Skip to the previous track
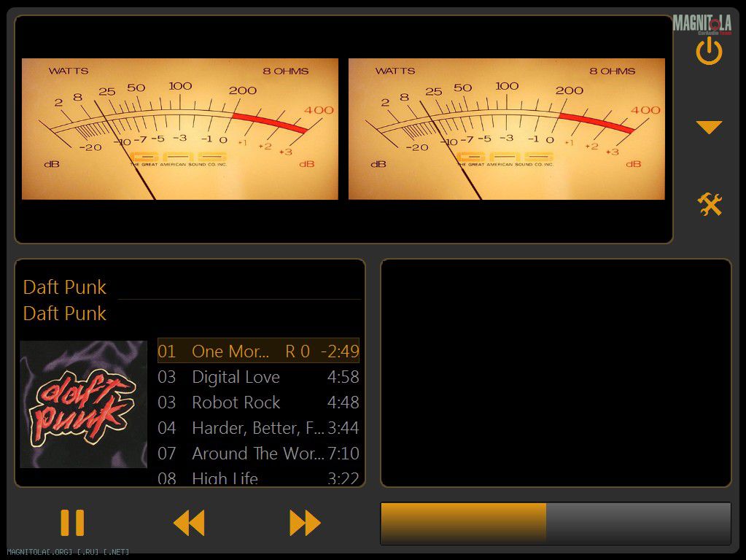Image resolution: width=746 pixels, height=560 pixels. tap(189, 522)
